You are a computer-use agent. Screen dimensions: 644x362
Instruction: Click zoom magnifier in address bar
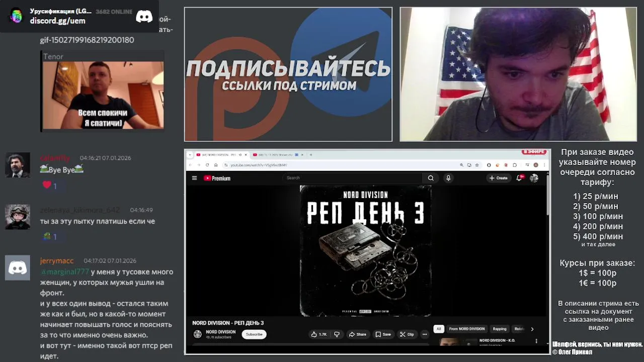click(462, 165)
